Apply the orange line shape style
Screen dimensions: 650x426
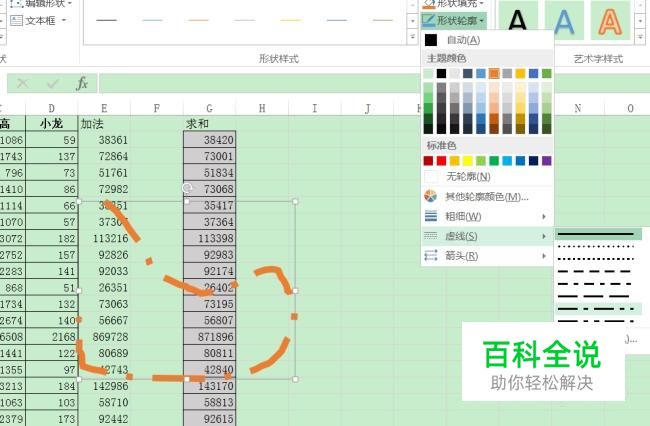[x=198, y=20]
